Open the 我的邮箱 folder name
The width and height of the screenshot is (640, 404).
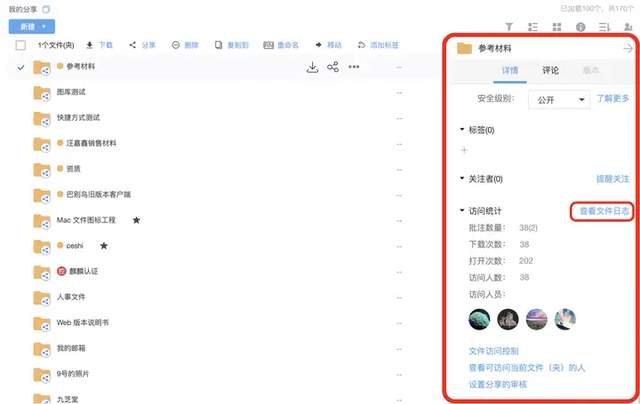[71, 348]
